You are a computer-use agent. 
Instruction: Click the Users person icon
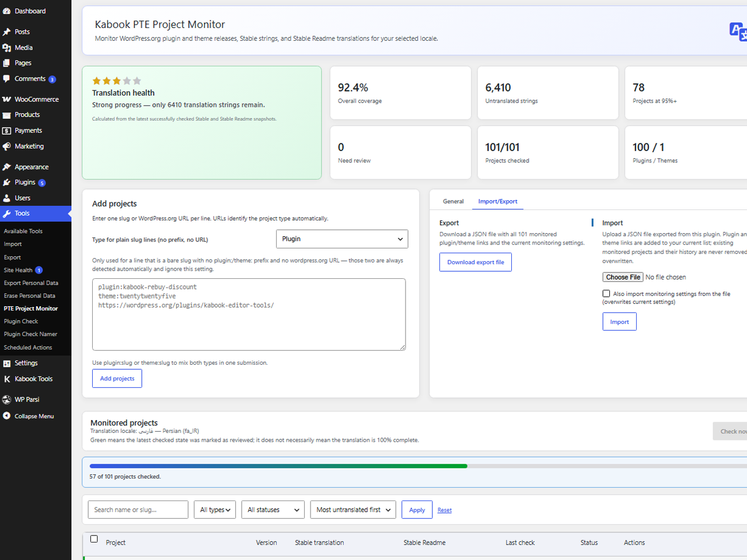pyautogui.click(x=6, y=198)
